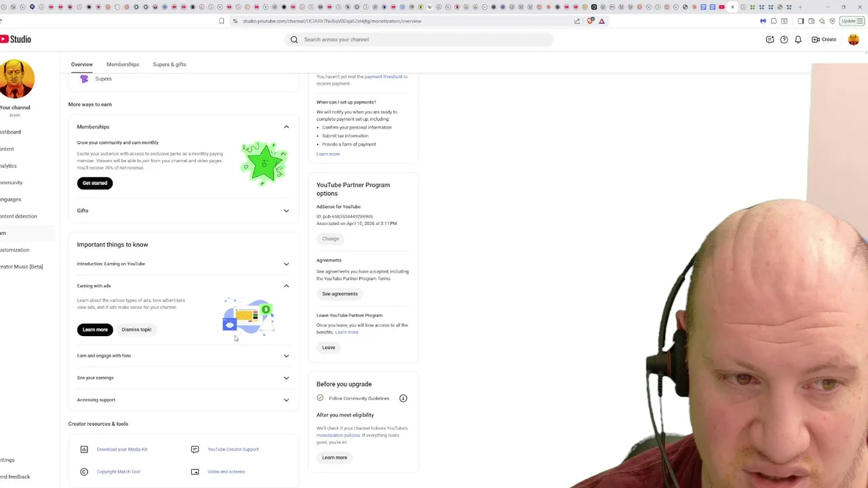Screen dimensions: 868x488
Task: Click the YouTube Creator Support chat icon
Action: click(x=195, y=449)
